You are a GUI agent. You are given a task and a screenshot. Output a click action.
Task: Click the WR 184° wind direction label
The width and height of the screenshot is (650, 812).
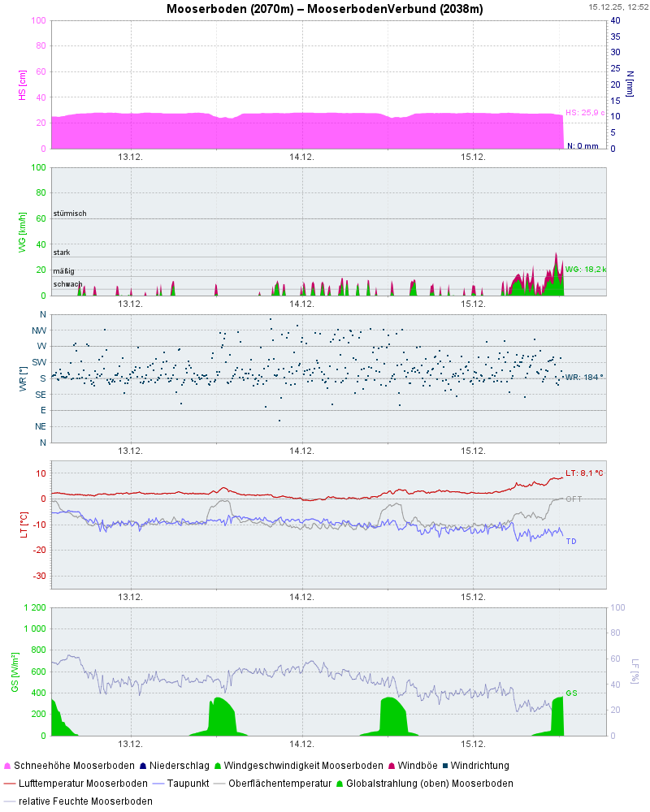pyautogui.click(x=583, y=377)
